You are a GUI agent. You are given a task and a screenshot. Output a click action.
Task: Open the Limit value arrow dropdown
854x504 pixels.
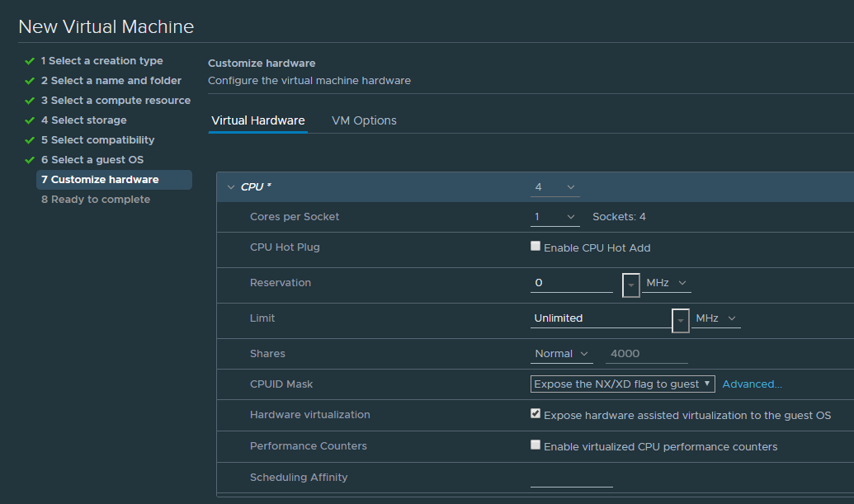[681, 319]
